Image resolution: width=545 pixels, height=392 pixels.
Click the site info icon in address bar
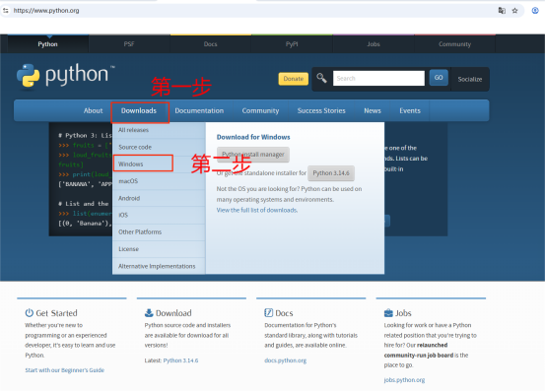(x=5, y=11)
